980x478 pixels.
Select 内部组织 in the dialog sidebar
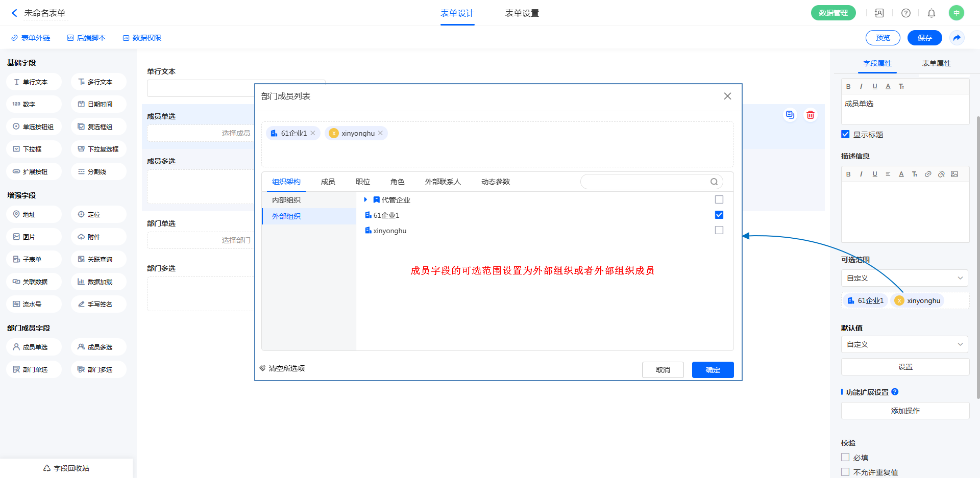click(309, 200)
